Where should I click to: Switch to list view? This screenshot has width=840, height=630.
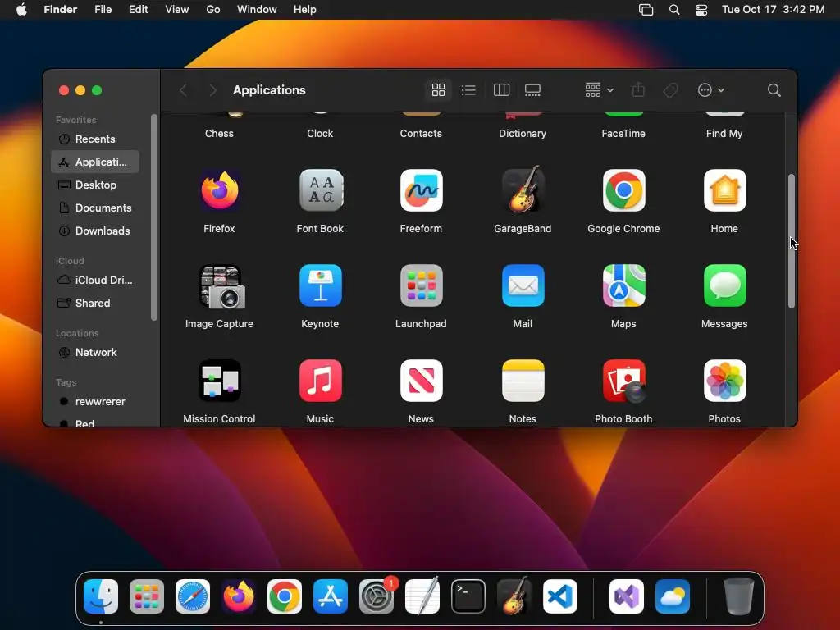coord(468,90)
